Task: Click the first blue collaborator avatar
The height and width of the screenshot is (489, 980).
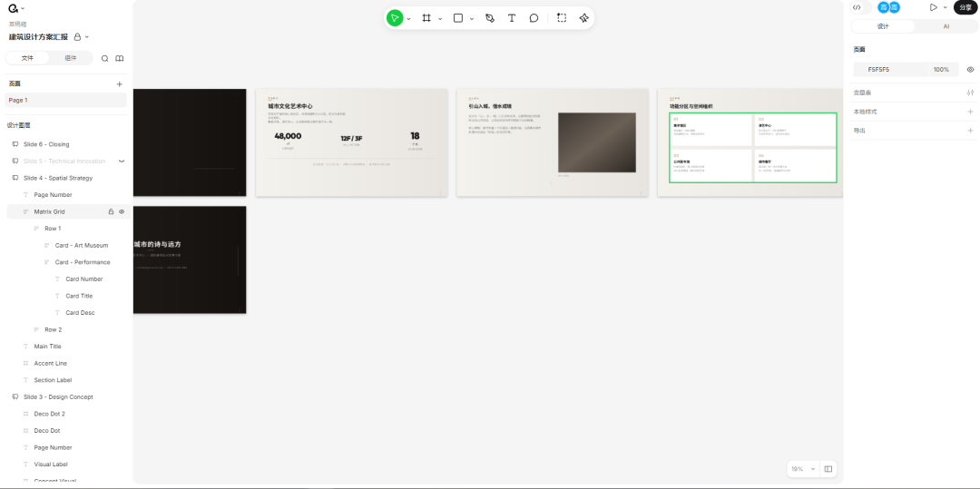Action: (883, 7)
